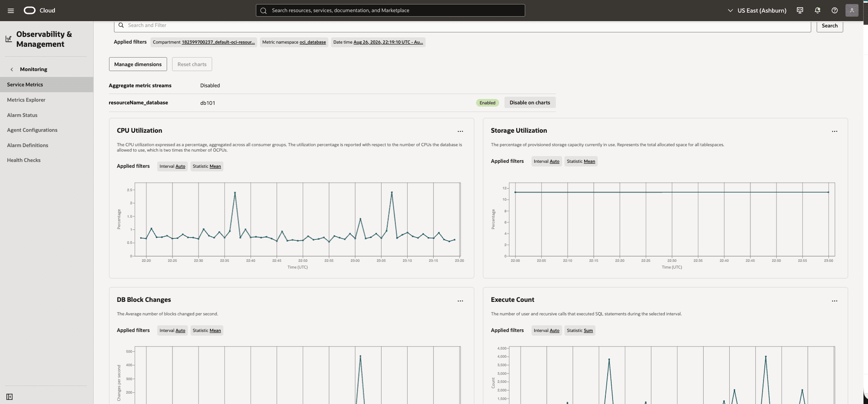
Task: Click the Manage dimensions button
Action: tap(138, 64)
